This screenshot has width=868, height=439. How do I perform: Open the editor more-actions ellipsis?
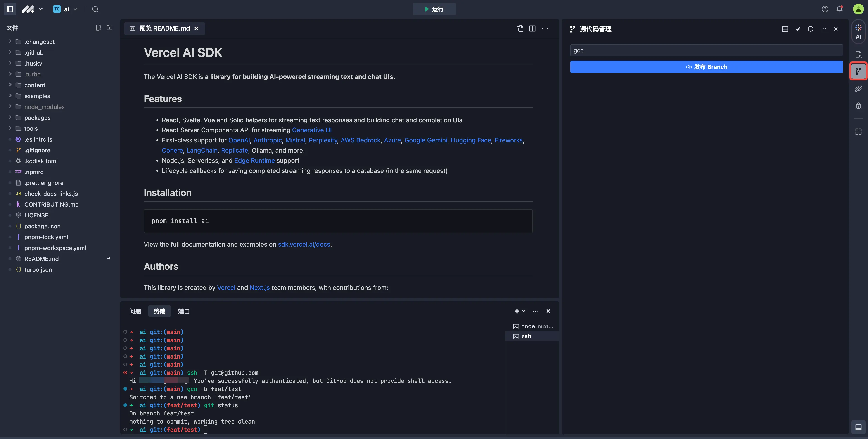click(x=545, y=29)
